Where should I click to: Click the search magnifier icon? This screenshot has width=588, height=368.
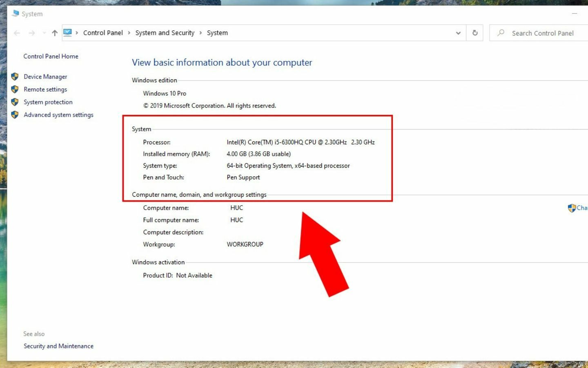coord(501,33)
